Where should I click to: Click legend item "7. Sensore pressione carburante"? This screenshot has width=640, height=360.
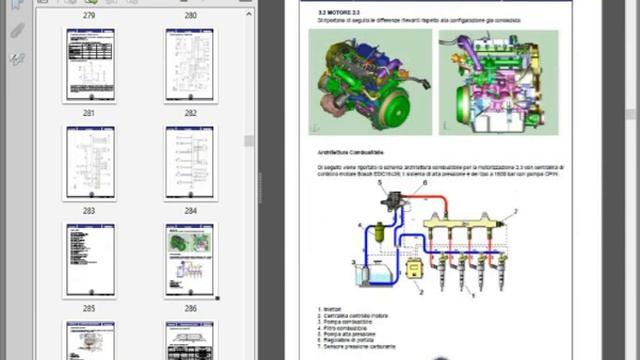point(356,347)
